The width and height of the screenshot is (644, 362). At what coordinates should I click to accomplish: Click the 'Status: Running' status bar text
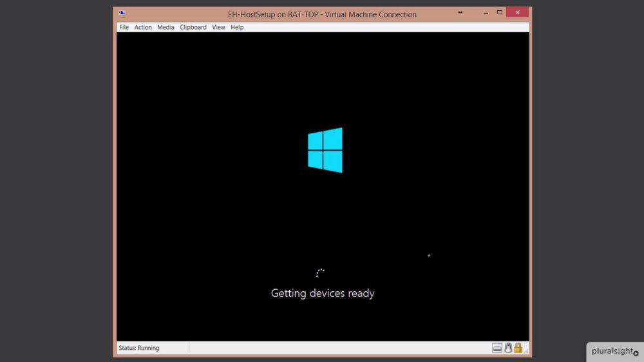(139, 348)
